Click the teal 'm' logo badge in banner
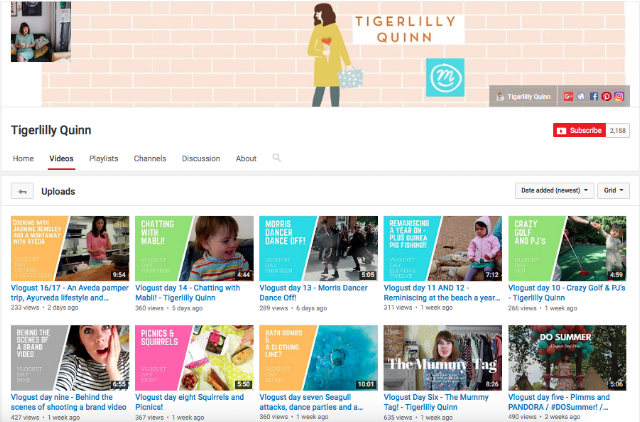 click(445, 77)
